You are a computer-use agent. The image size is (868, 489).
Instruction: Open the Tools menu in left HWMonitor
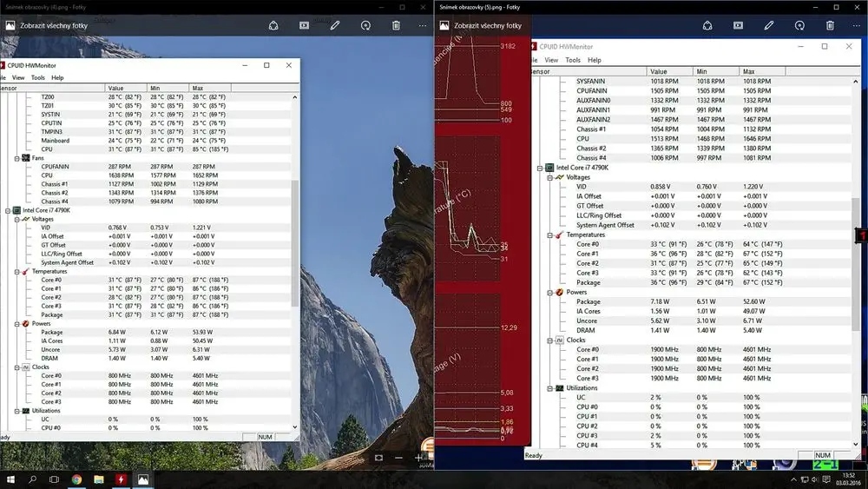[x=37, y=78]
